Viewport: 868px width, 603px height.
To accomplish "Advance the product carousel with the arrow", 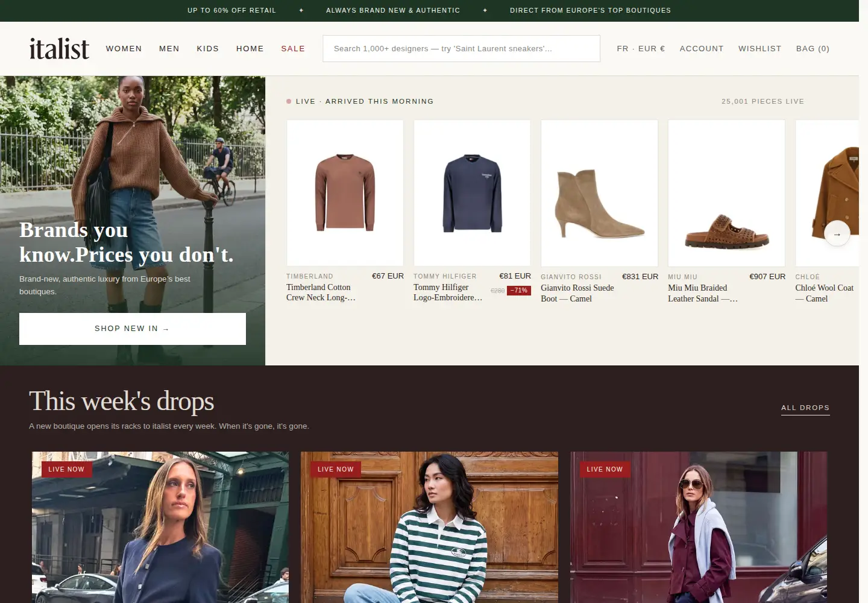I will pos(837,234).
